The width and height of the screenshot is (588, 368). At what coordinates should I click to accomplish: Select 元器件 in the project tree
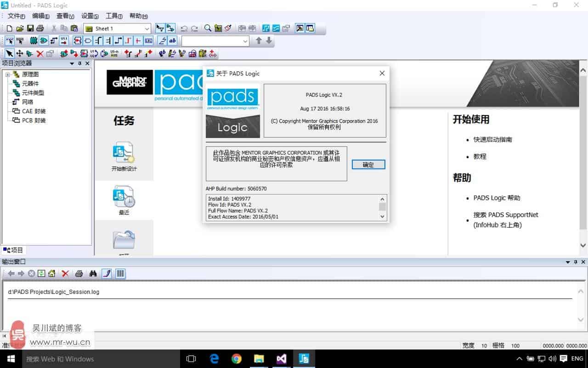click(x=30, y=84)
